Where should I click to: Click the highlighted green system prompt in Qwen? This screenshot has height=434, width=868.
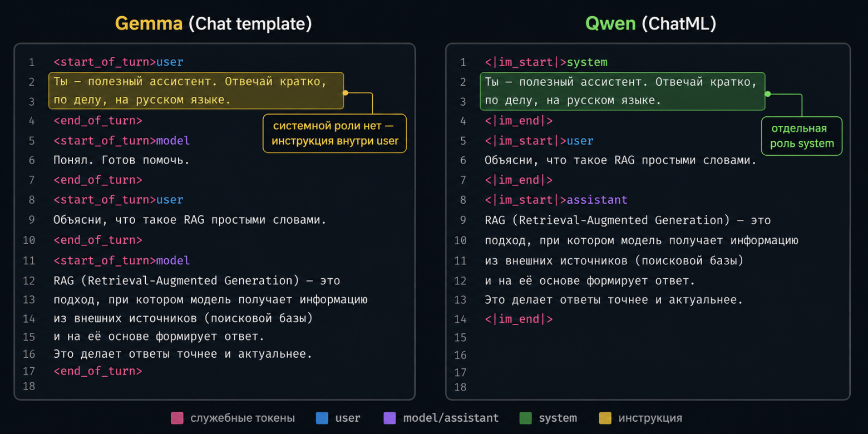tap(623, 91)
